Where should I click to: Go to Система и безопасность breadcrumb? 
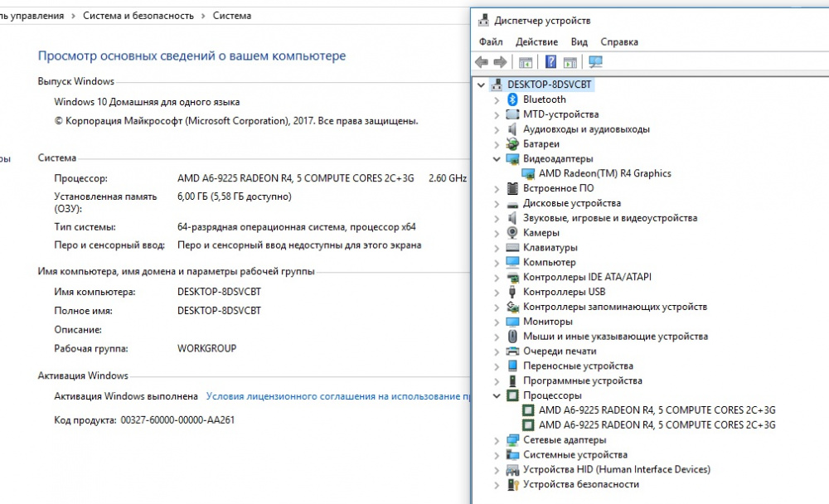tap(138, 16)
